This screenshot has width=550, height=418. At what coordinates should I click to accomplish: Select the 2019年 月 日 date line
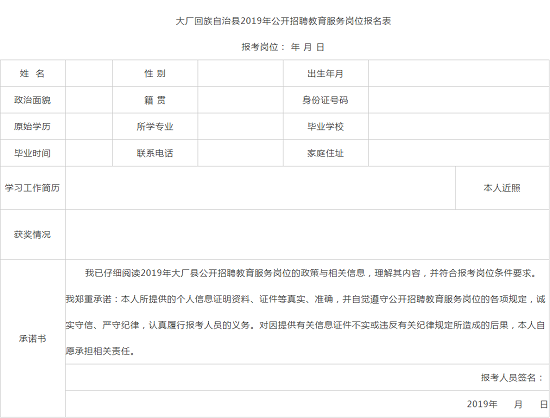307,404
